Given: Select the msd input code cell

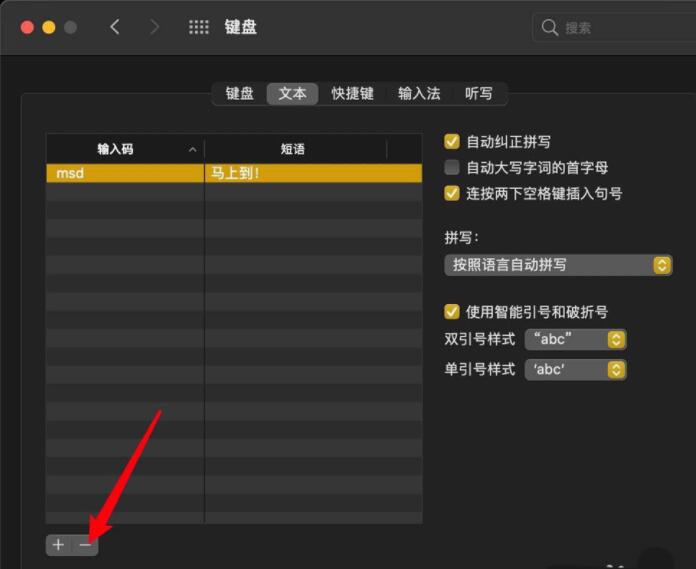Looking at the screenshot, I should click(x=125, y=173).
